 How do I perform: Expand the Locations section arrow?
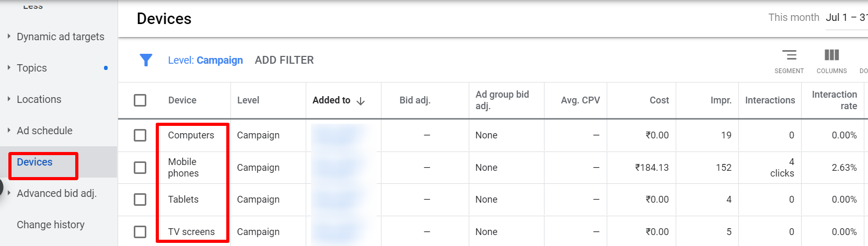(9, 99)
